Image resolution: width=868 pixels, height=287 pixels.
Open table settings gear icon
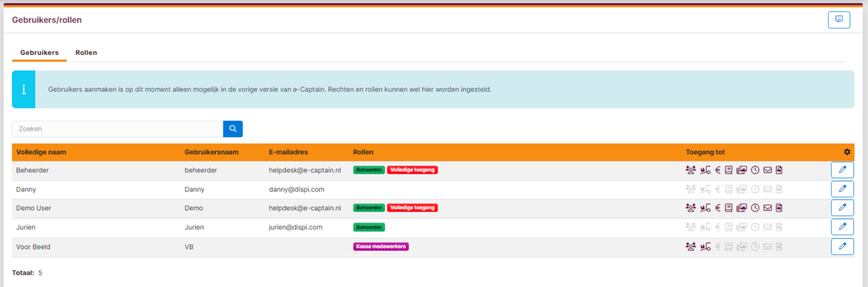(x=847, y=152)
